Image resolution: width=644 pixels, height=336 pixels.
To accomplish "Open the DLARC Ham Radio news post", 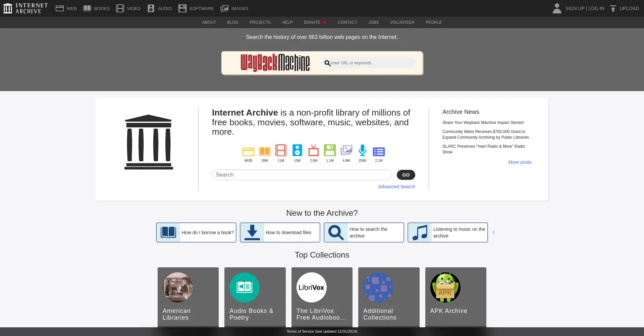I will [x=484, y=149].
